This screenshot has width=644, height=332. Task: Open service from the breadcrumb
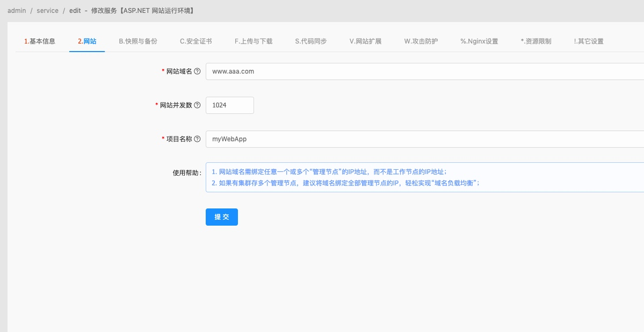tap(47, 10)
